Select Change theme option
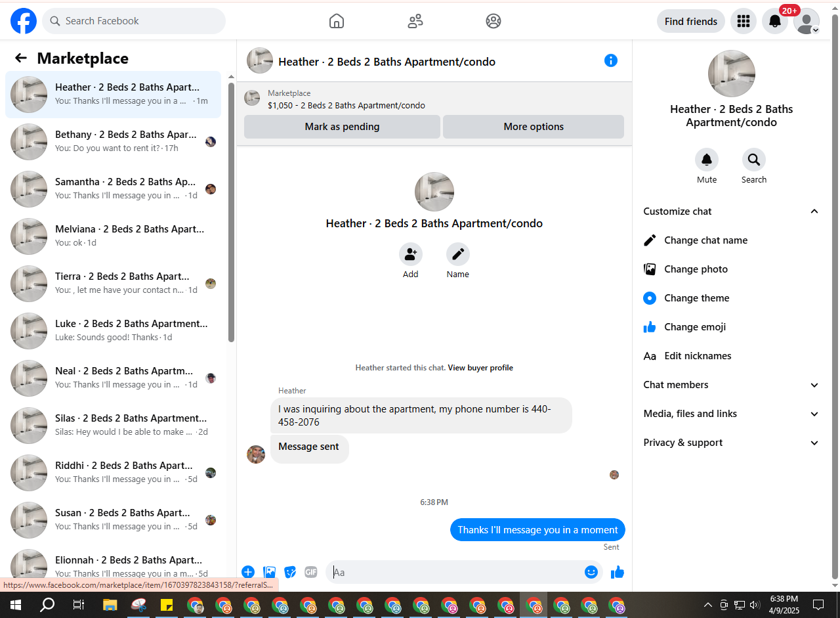Image resolution: width=840 pixels, height=618 pixels. pos(731,298)
